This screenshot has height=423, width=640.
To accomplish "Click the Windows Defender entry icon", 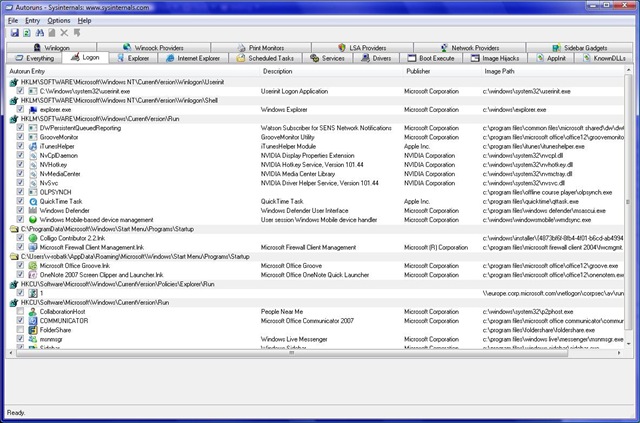I will tap(32, 210).
